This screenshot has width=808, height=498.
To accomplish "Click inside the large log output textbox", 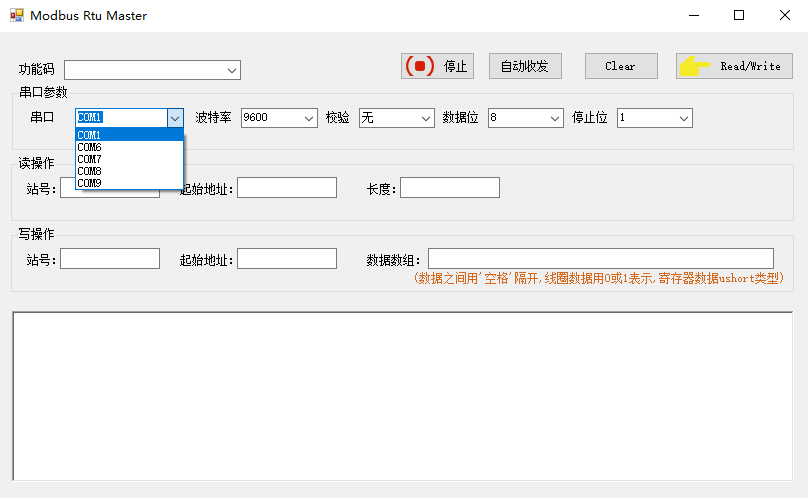I will 402,396.
